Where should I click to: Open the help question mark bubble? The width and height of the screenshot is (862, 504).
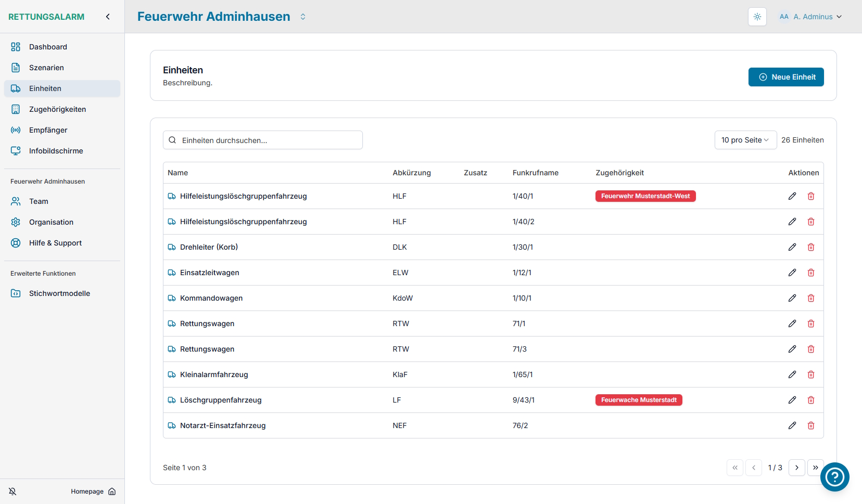[834, 476]
